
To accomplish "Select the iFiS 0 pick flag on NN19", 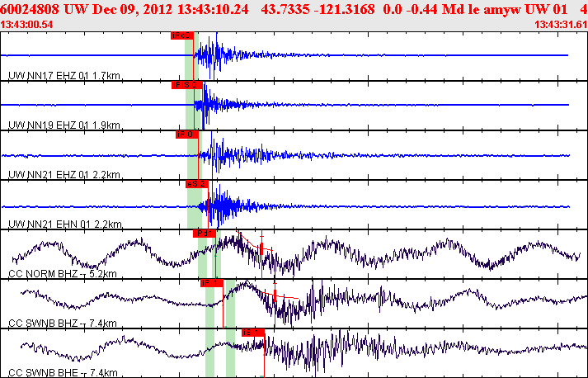I will [x=186, y=85].
